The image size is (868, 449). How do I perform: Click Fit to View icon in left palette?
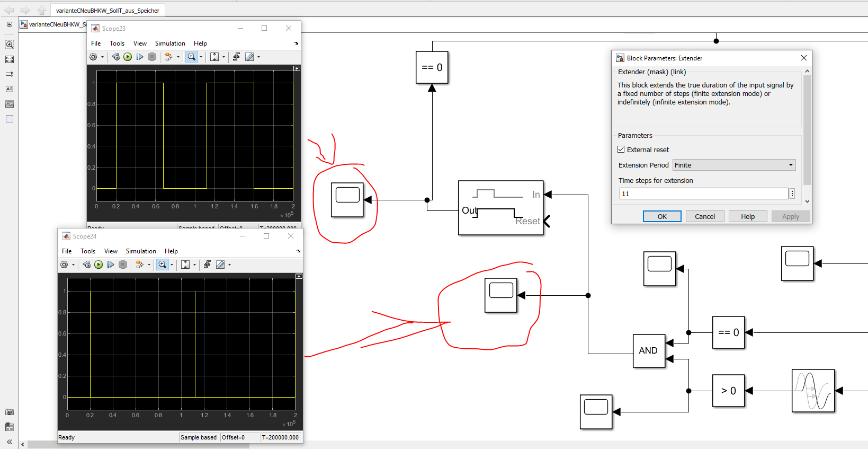tap(10, 59)
